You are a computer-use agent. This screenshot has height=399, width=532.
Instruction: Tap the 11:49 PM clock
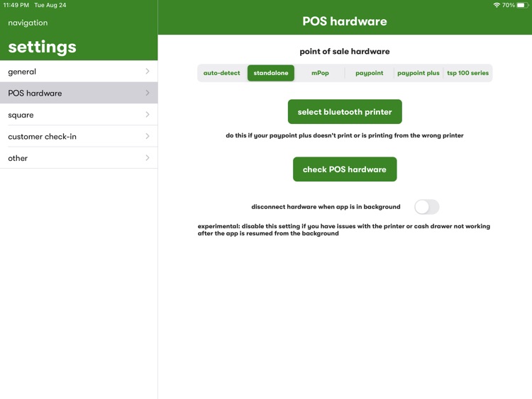[16, 5]
